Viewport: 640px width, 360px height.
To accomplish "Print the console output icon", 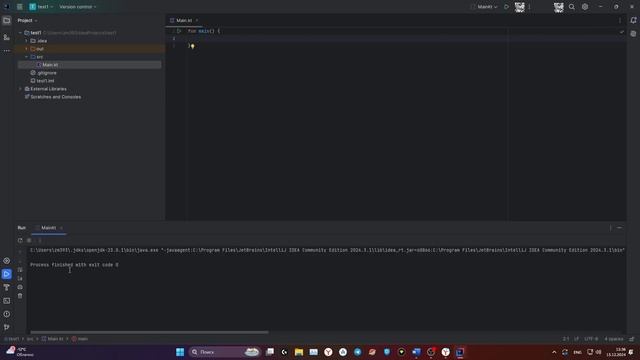I will [x=20, y=287].
